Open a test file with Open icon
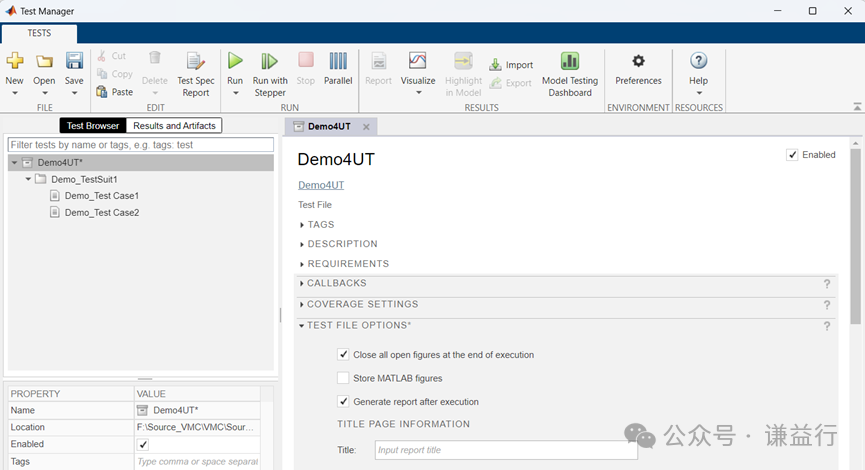 [44, 61]
